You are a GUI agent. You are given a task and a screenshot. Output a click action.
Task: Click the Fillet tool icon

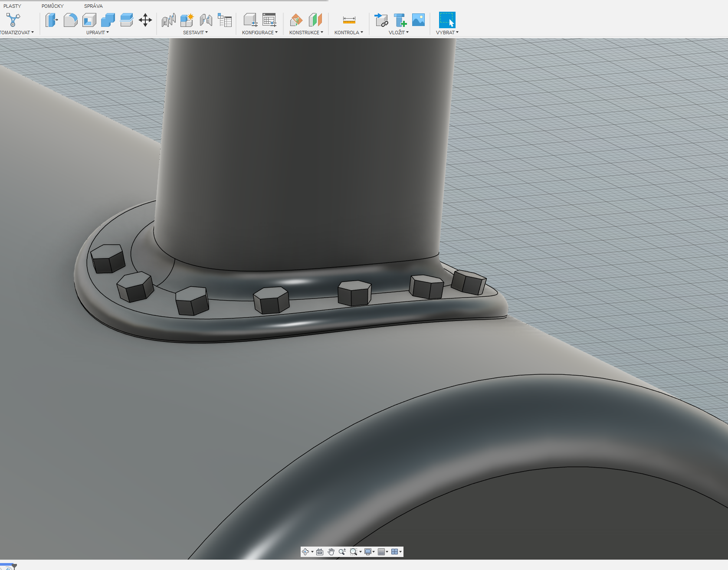pyautogui.click(x=70, y=20)
